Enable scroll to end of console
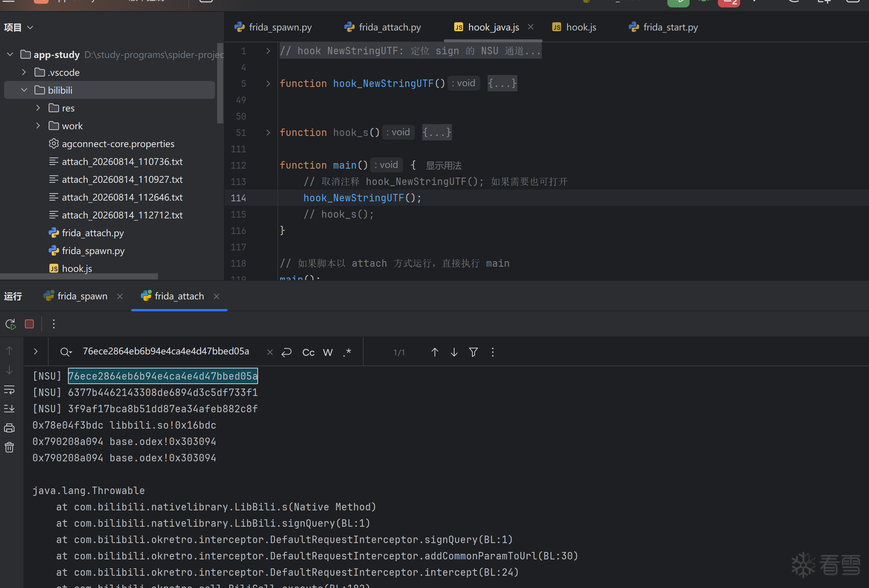 pos(9,409)
